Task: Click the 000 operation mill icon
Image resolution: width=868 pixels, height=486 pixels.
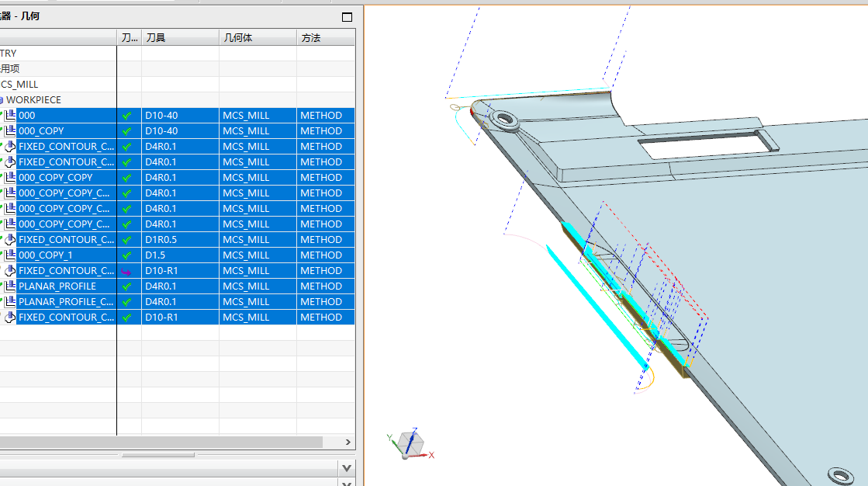Action: point(10,115)
